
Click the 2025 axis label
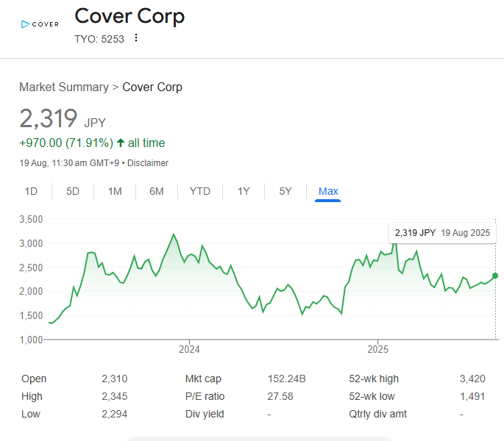coord(377,349)
